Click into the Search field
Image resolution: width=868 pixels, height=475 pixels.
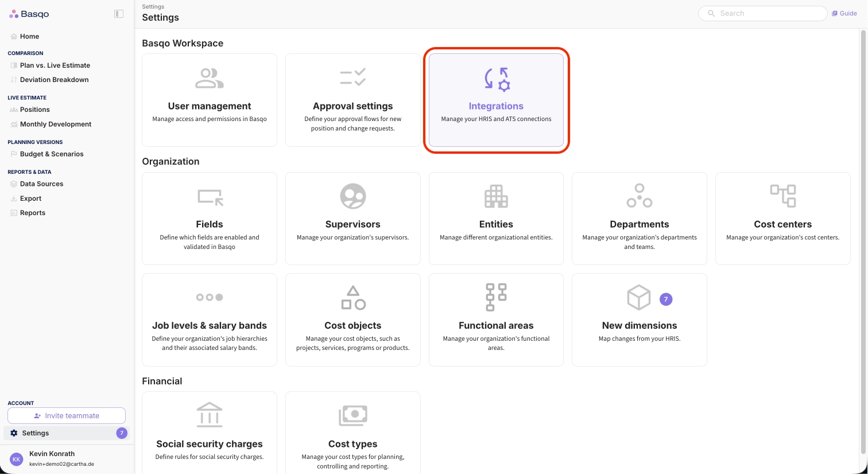pos(762,13)
